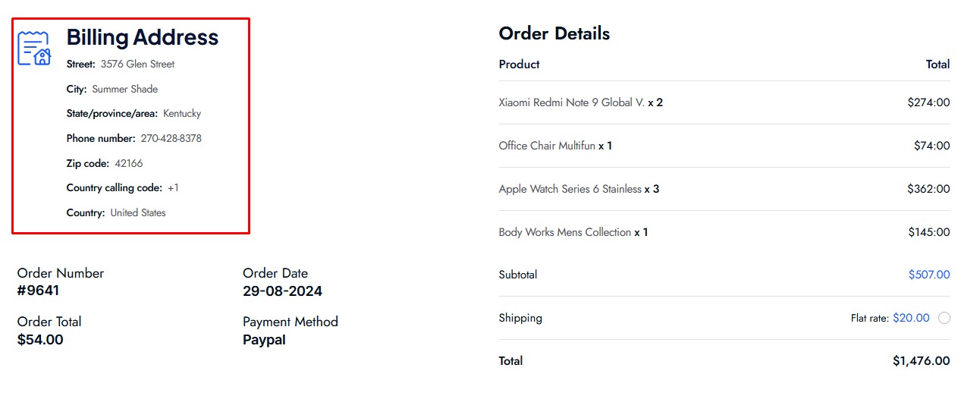Click the $1,476.00 total amount
Image resolution: width=980 pixels, height=396 pixels.
[x=922, y=361]
